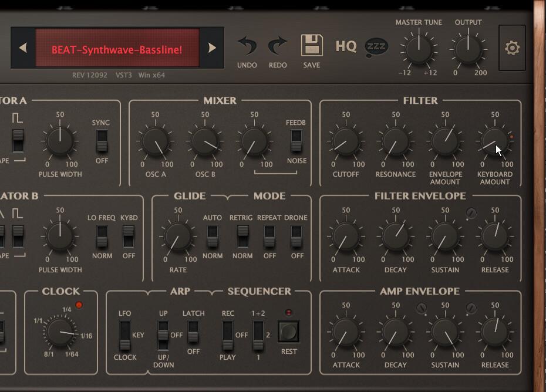This screenshot has height=392, width=546.
Task: Flip the sequencer switch from PLAY to REC
Action: point(227,336)
